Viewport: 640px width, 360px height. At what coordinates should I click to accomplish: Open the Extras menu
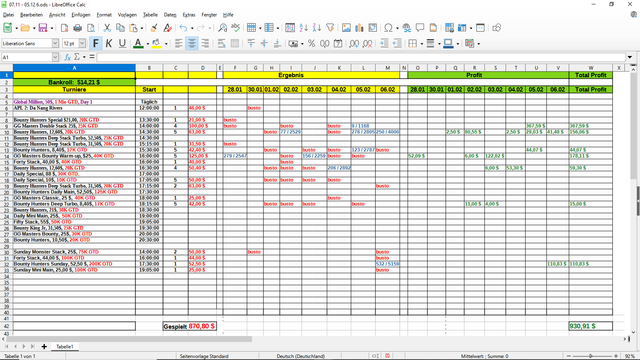pos(189,15)
